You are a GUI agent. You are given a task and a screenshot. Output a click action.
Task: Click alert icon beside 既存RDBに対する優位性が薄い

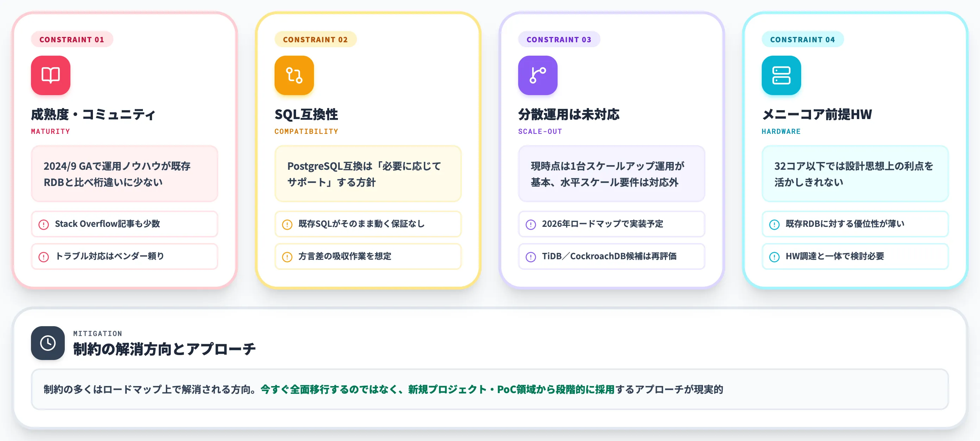pos(774,224)
